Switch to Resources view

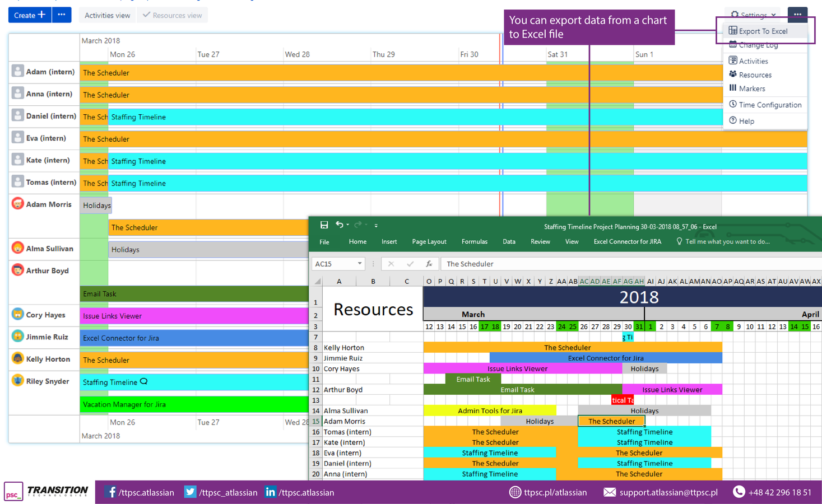(172, 15)
